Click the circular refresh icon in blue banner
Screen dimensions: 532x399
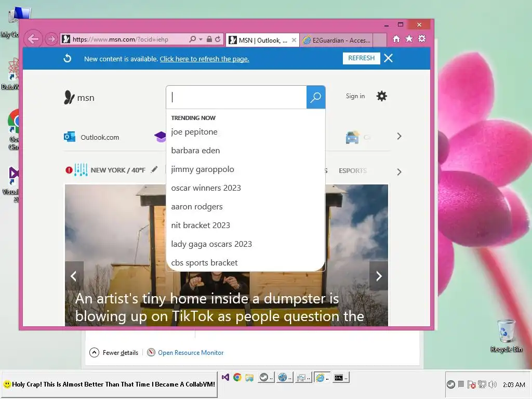tap(68, 58)
